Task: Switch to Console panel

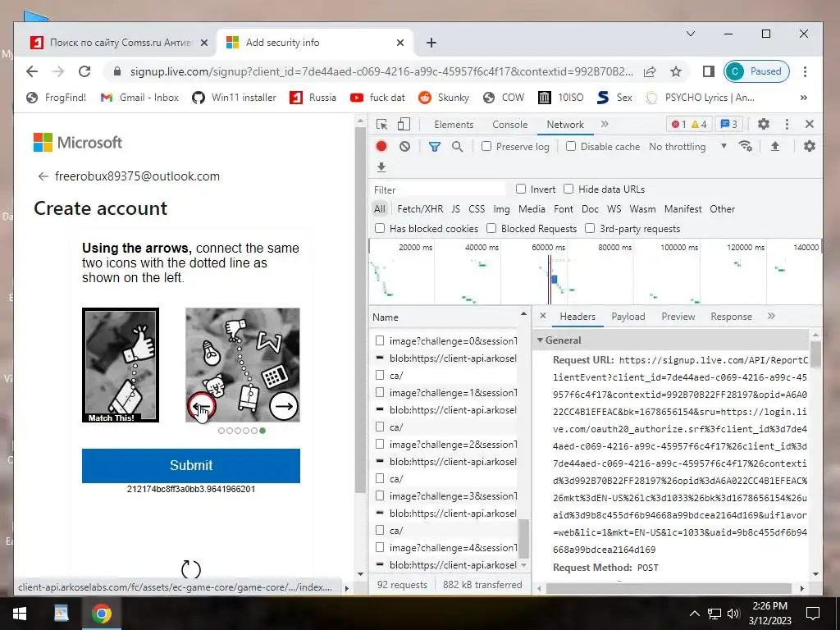Action: 509,125
